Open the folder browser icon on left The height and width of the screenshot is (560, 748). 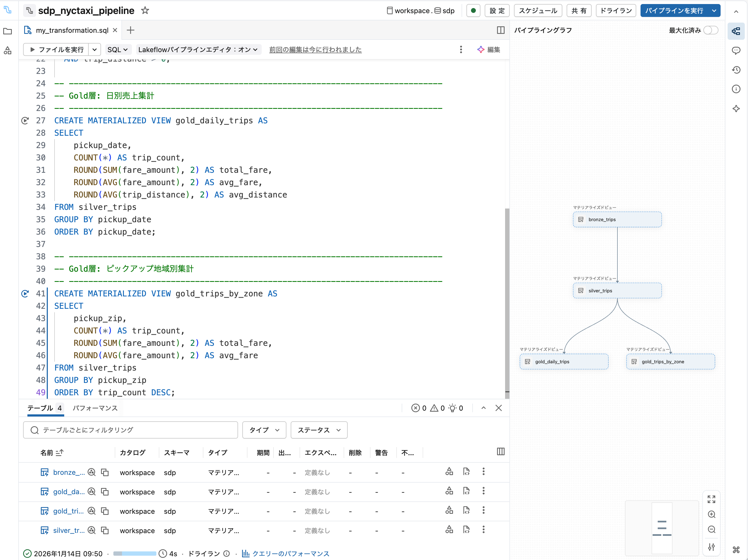point(8,31)
